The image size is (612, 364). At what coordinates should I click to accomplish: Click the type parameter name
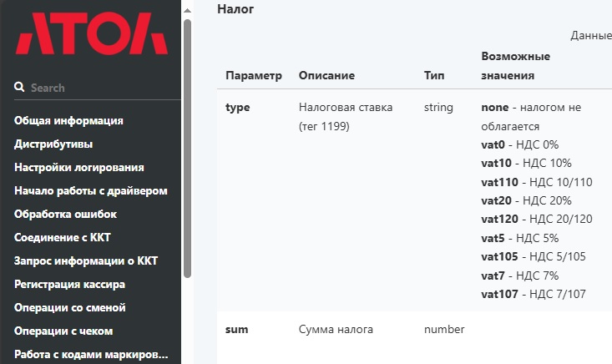click(x=237, y=108)
